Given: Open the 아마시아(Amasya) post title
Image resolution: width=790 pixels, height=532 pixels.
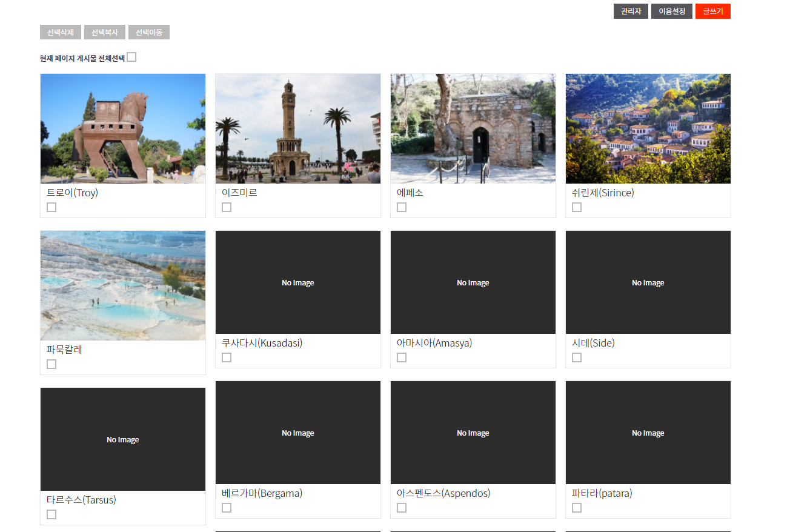Looking at the screenshot, I should point(434,343).
